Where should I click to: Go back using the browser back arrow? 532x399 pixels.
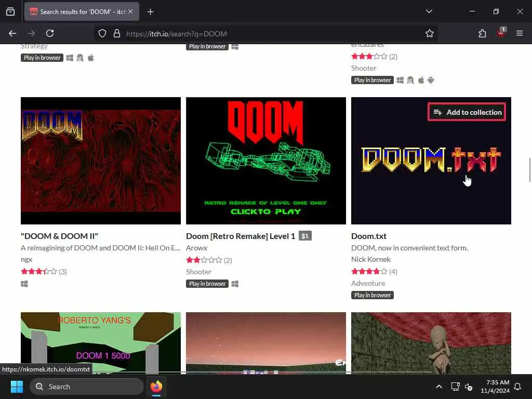tap(12, 33)
